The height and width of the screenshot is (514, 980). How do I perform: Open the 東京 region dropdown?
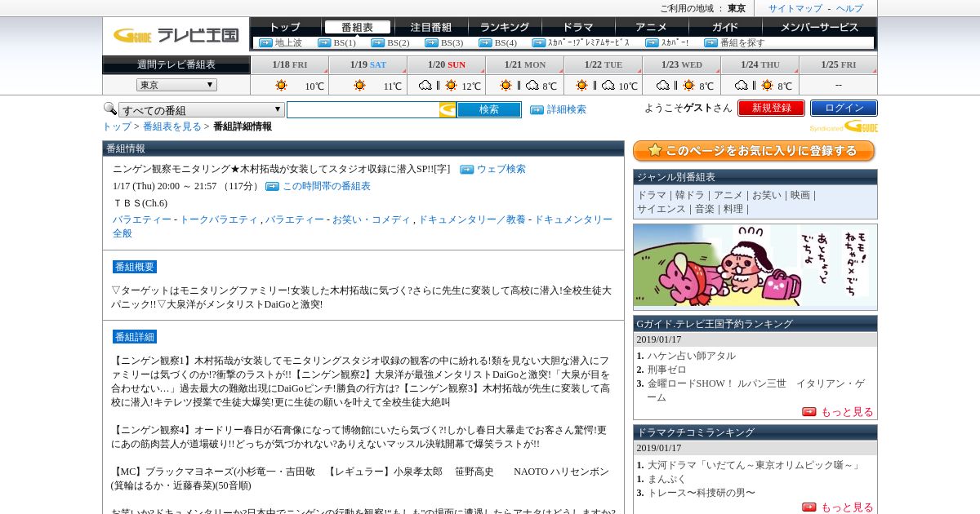pos(176,85)
